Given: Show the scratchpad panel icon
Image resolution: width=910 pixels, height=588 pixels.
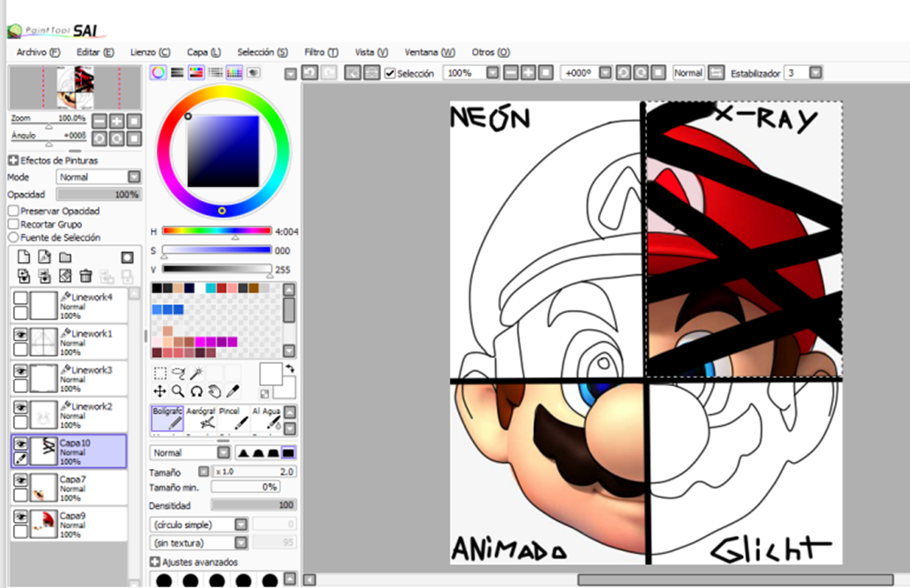Looking at the screenshot, I should point(253,73).
